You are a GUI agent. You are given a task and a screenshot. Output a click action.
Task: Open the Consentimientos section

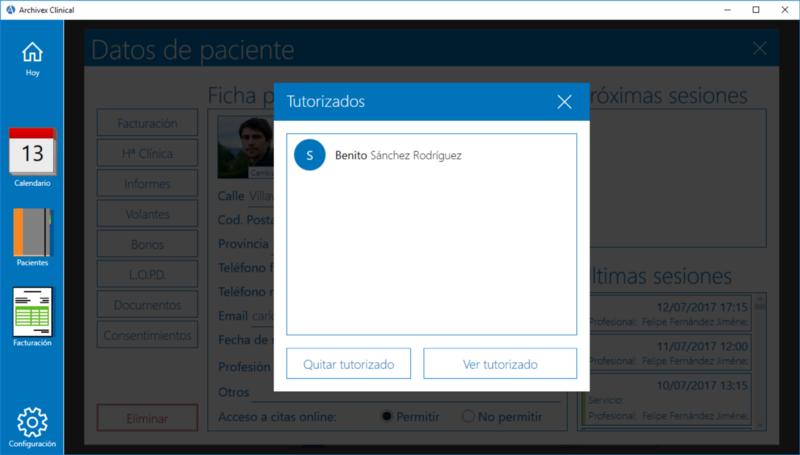[147, 335]
